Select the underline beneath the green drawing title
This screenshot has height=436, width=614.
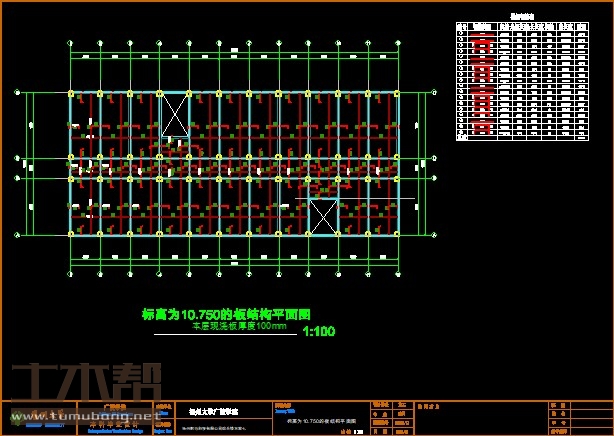pyautogui.click(x=220, y=336)
